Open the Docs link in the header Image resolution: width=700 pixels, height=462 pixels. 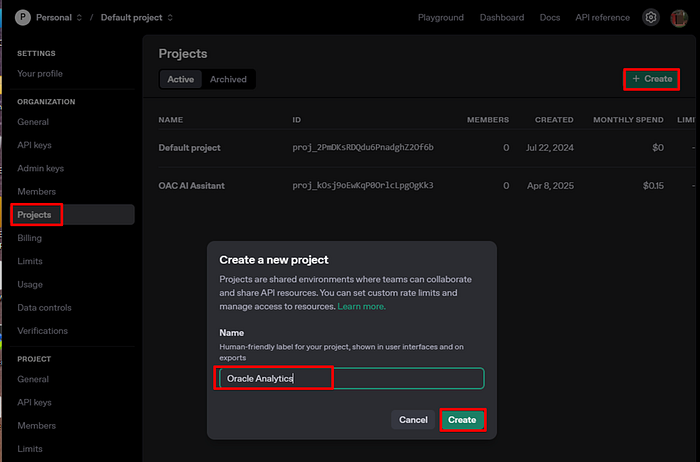coord(550,17)
